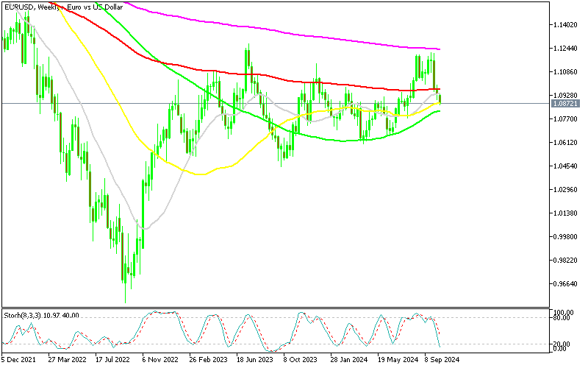Click the 26 Feb 2023 date label
This screenshot has width=588, height=368.
point(209,360)
